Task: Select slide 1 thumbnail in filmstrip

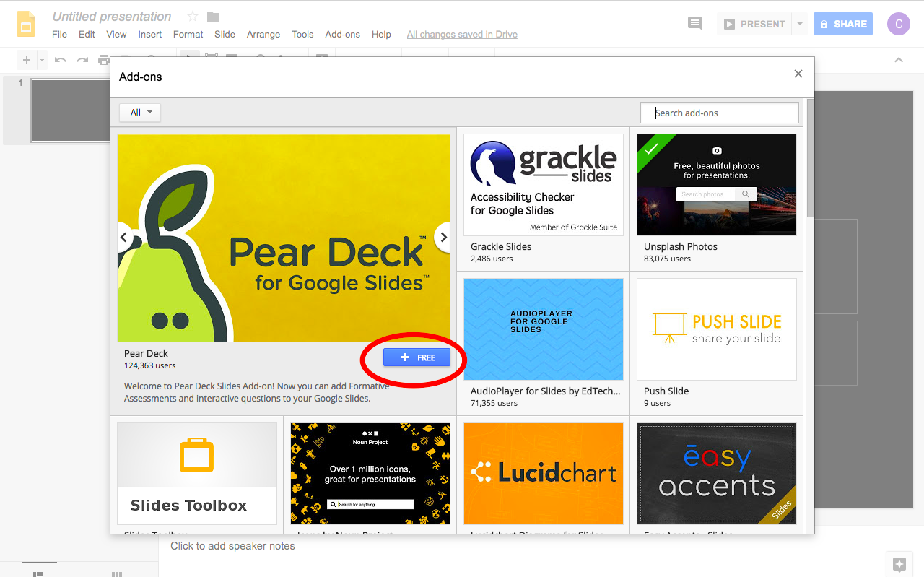Action: tap(71, 110)
